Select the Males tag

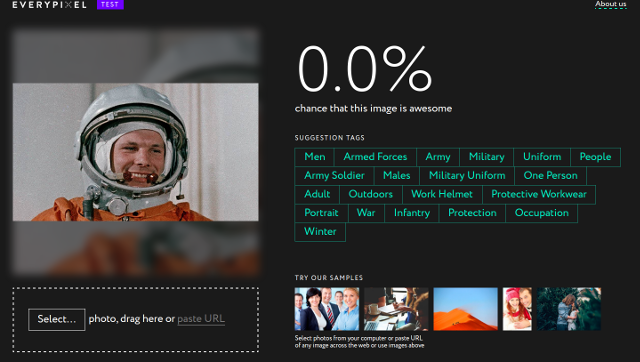pos(396,175)
